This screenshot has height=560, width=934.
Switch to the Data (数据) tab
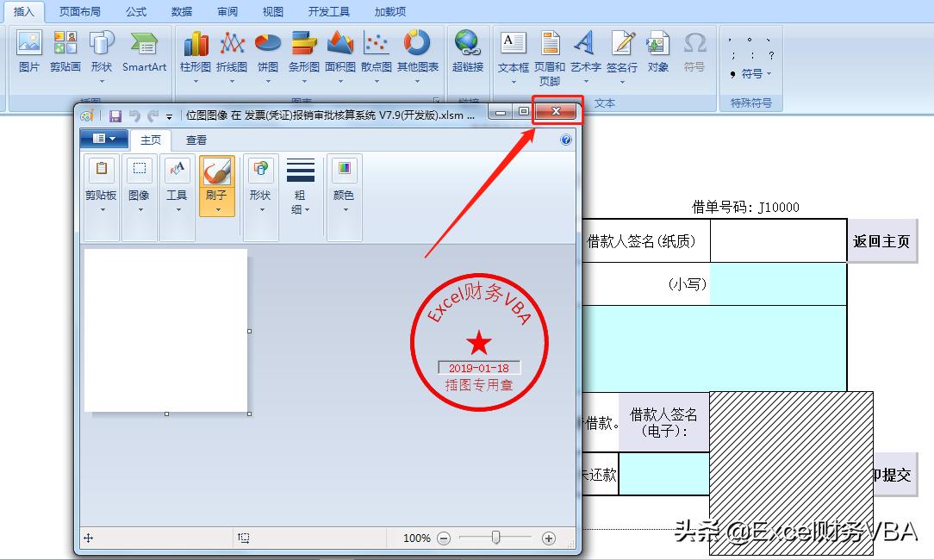pos(182,11)
